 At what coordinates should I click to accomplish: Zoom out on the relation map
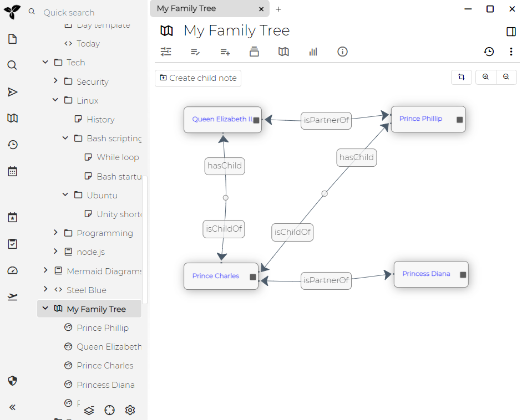click(x=506, y=77)
